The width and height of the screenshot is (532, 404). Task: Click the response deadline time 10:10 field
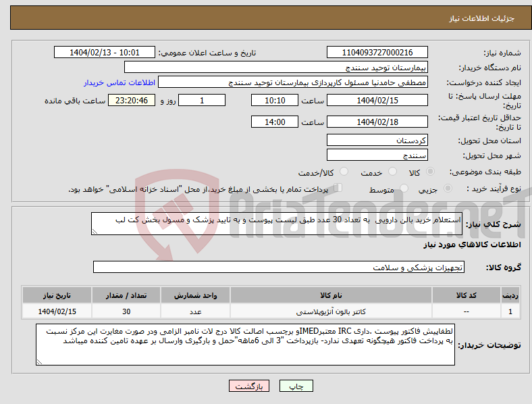tap(275, 100)
